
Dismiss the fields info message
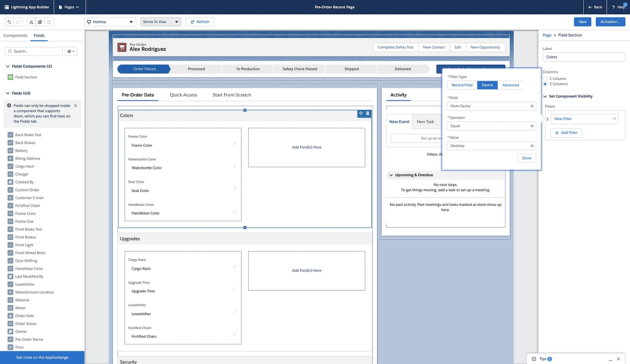coord(76,106)
